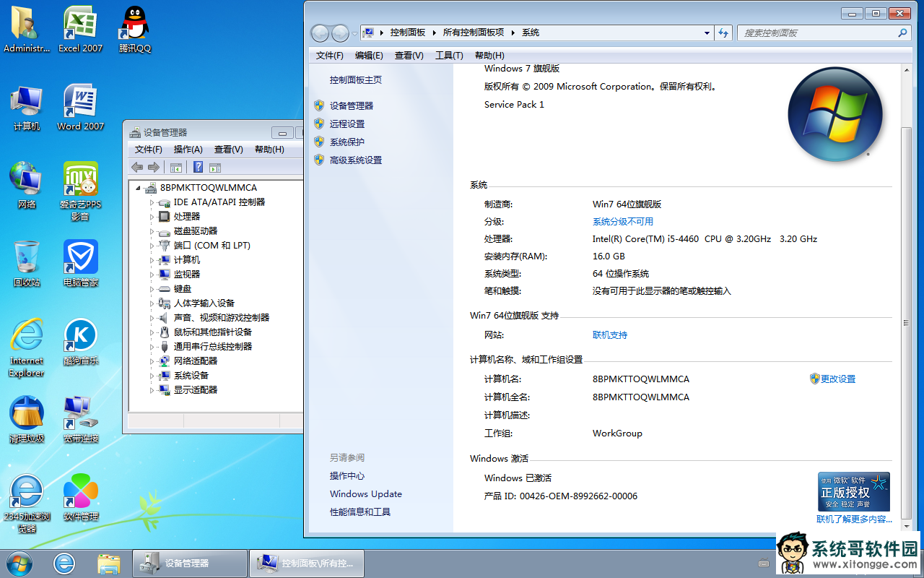
Task: Open Excel 2007 desktop shortcut
Action: pyautogui.click(x=80, y=29)
